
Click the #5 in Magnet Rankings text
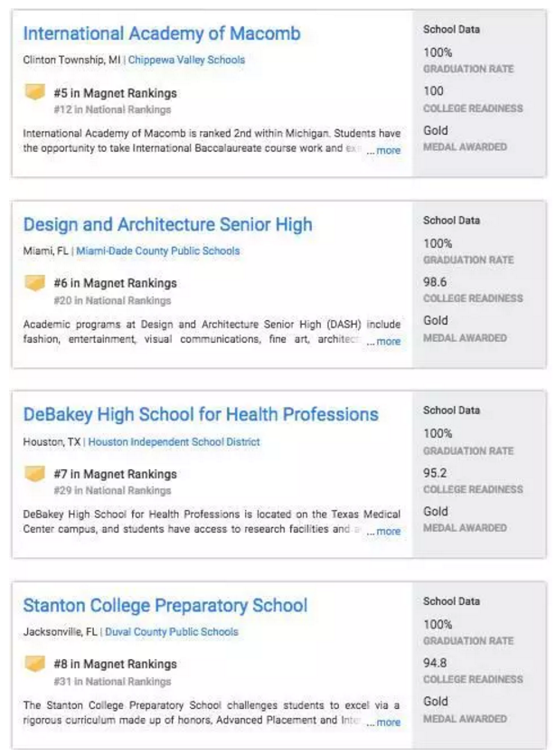pos(115,93)
